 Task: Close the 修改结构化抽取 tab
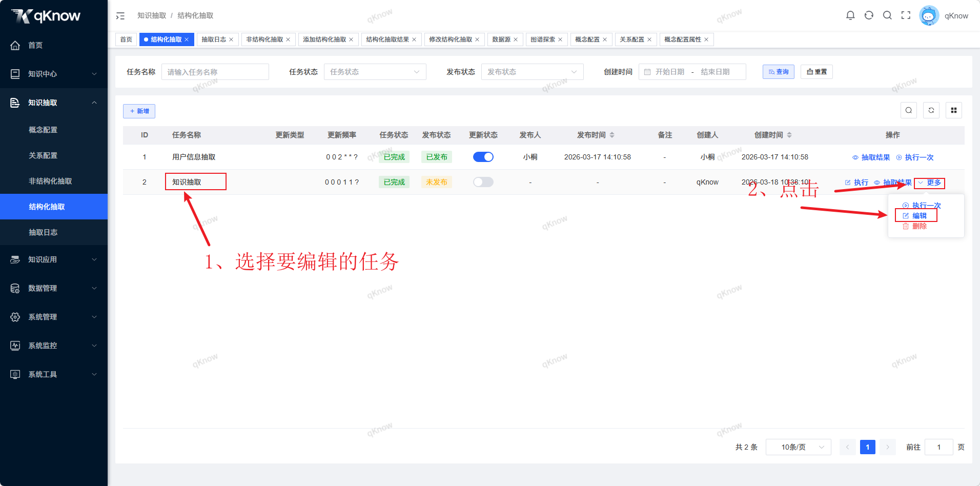click(477, 39)
